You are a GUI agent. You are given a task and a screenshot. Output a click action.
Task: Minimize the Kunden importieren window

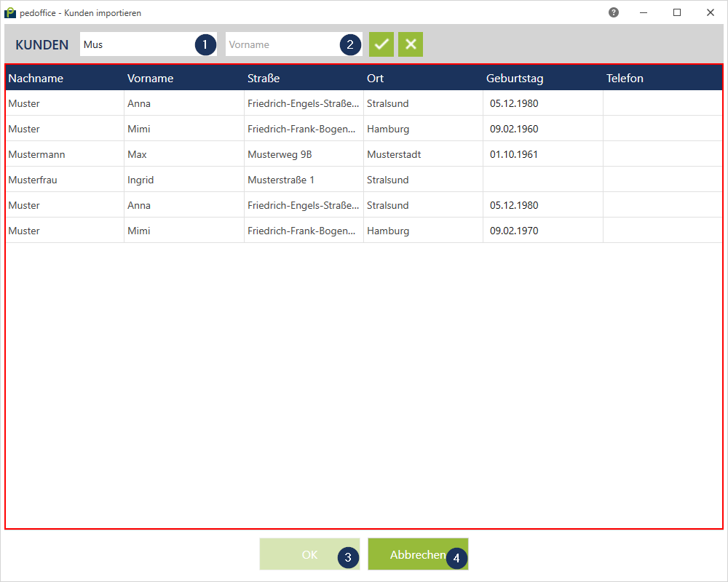click(644, 12)
